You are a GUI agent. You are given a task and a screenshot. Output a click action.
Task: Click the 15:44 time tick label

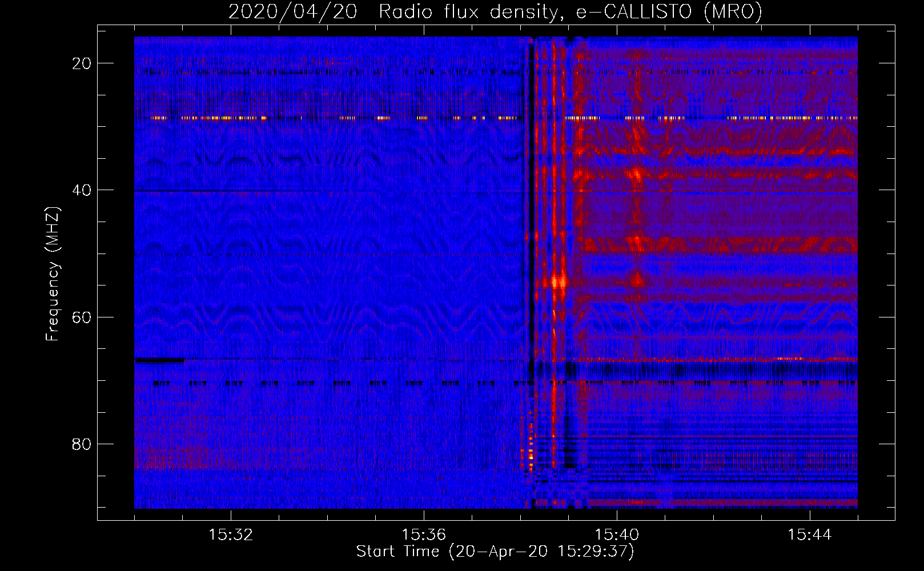click(x=810, y=535)
